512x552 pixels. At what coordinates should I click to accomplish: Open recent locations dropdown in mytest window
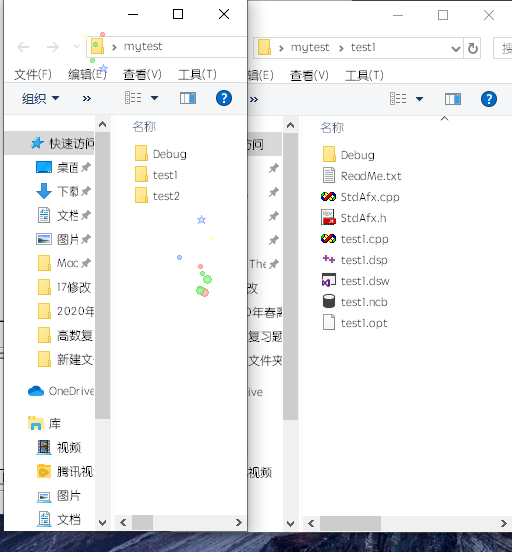tap(76, 46)
